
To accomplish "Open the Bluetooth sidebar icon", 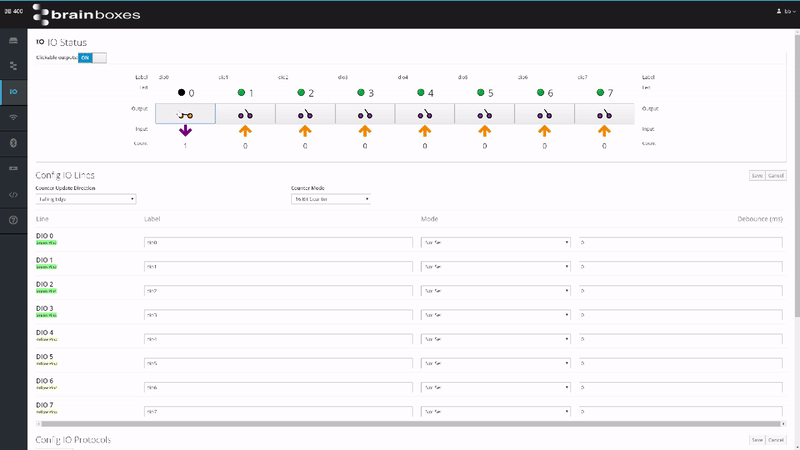I will pos(13,142).
